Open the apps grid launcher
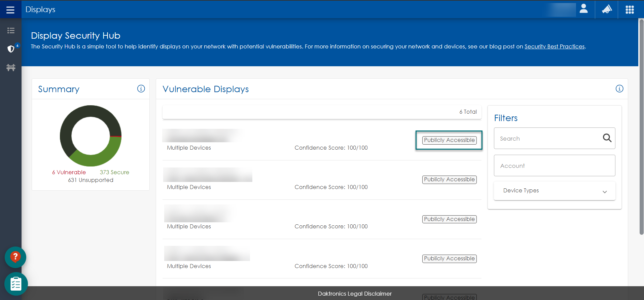This screenshot has width=644, height=300. tap(630, 10)
